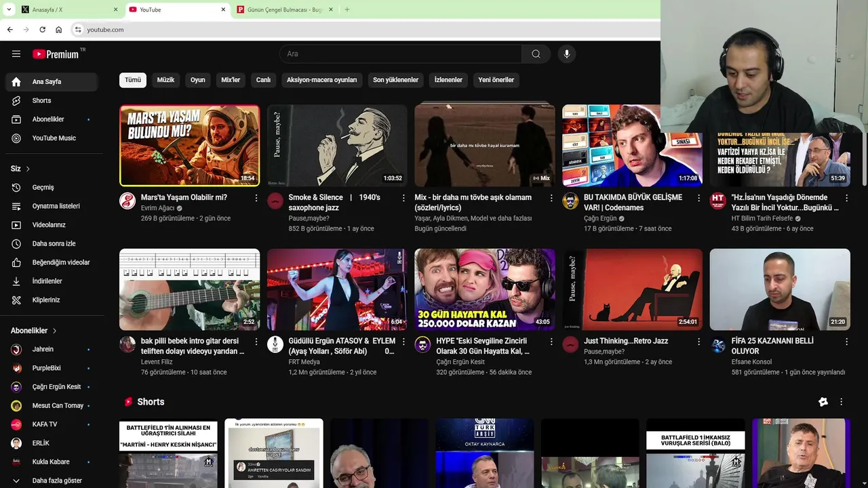Screen dimensions: 868x488
Task: Open Abonelikler in sidebar
Action: click(x=52, y=119)
